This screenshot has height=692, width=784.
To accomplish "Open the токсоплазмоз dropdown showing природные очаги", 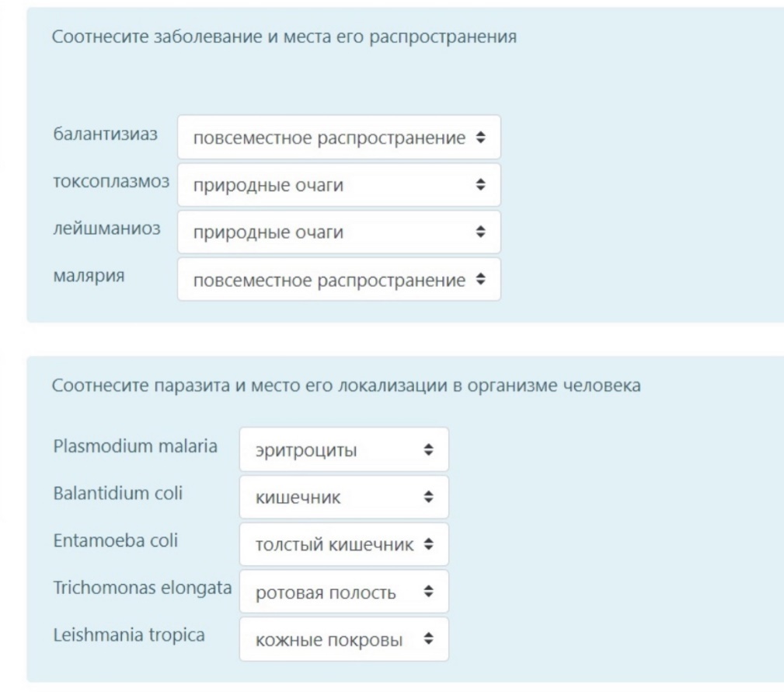I will pyautogui.click(x=339, y=184).
